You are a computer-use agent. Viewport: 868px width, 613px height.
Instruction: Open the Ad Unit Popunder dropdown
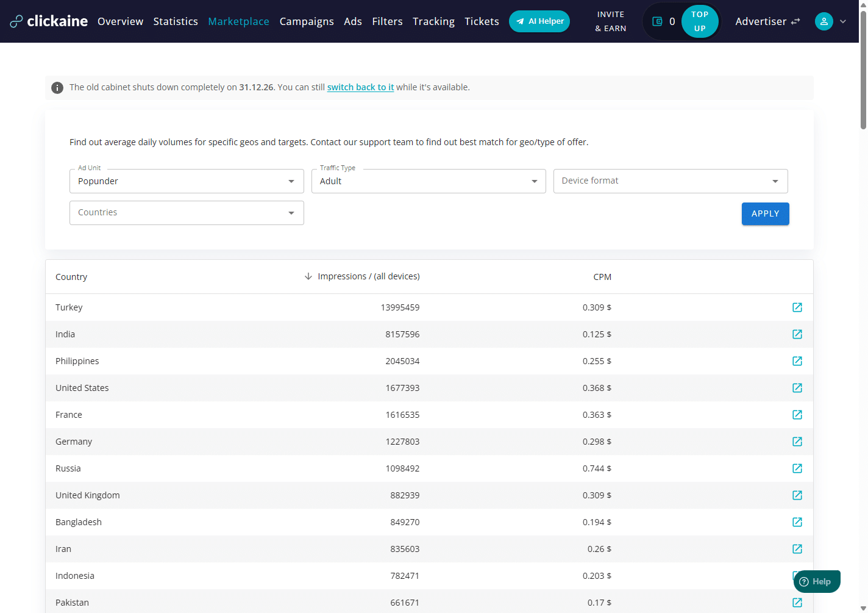click(x=187, y=181)
